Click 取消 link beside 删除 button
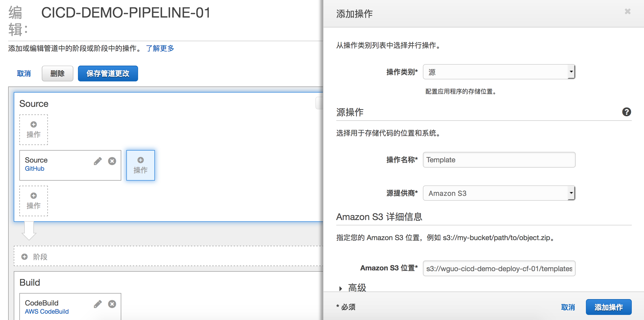Viewport: 644px width, 320px height. tap(24, 74)
